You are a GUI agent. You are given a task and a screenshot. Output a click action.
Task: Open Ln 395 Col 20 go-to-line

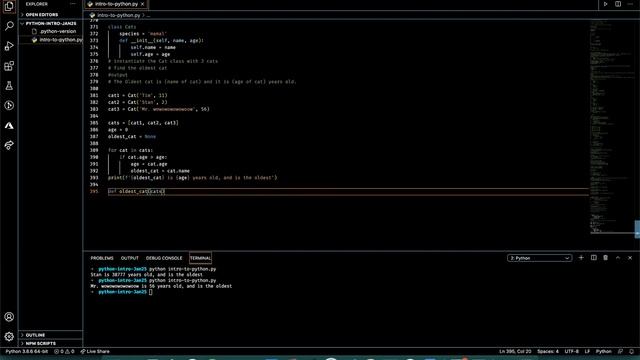tap(515, 351)
